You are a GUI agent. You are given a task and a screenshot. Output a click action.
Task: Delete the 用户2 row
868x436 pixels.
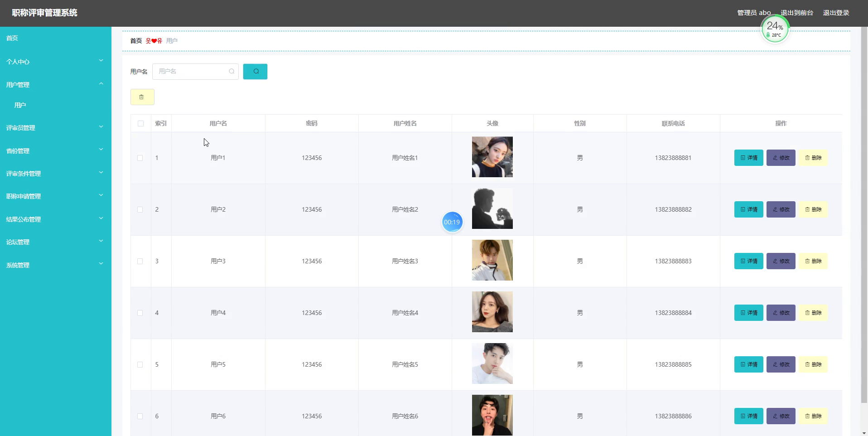[x=813, y=209]
